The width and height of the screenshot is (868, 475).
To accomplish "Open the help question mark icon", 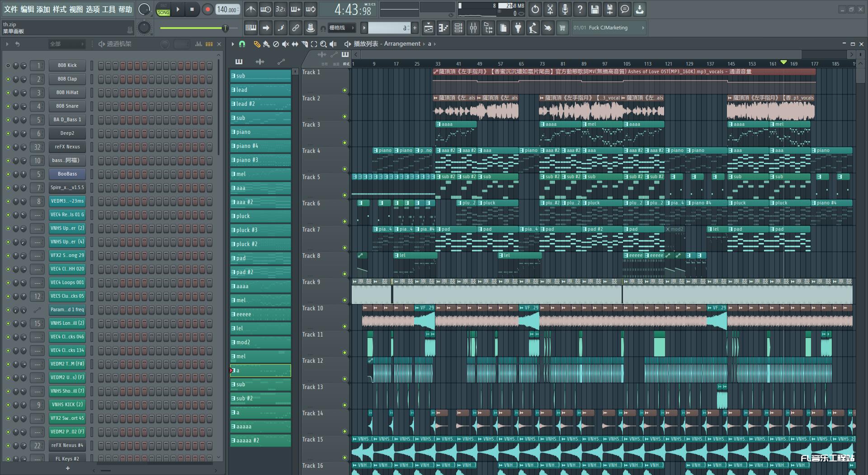I will click(580, 9).
